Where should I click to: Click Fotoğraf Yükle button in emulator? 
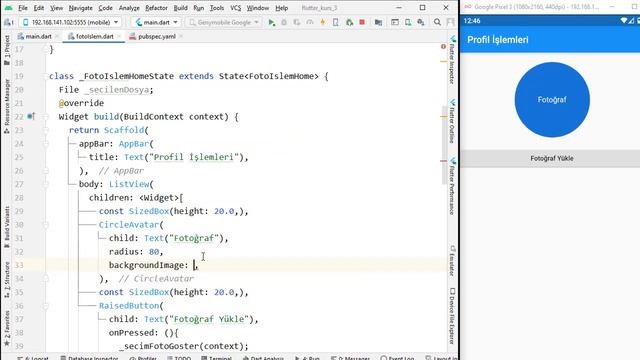click(x=551, y=158)
